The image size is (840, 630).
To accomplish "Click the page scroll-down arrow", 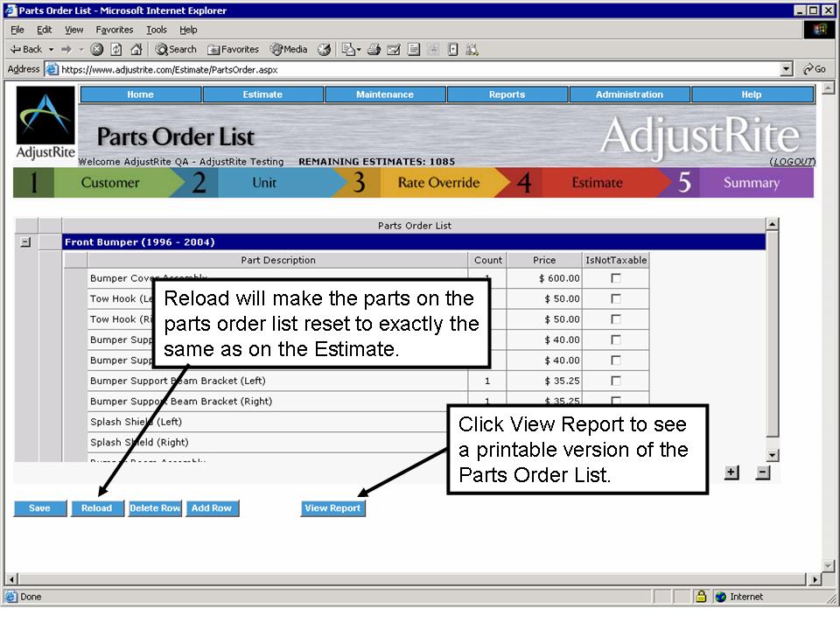I will 828,566.
